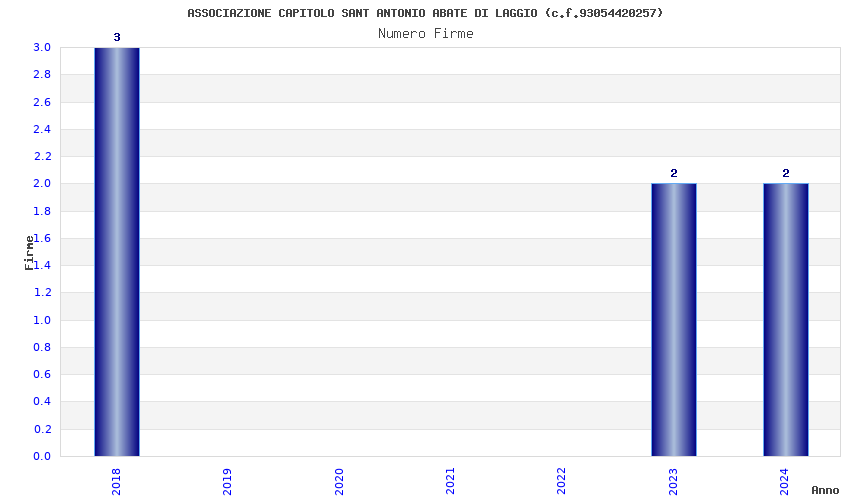Click the 2023 bar in the chart
This screenshot has height=500, width=850.
tap(674, 319)
